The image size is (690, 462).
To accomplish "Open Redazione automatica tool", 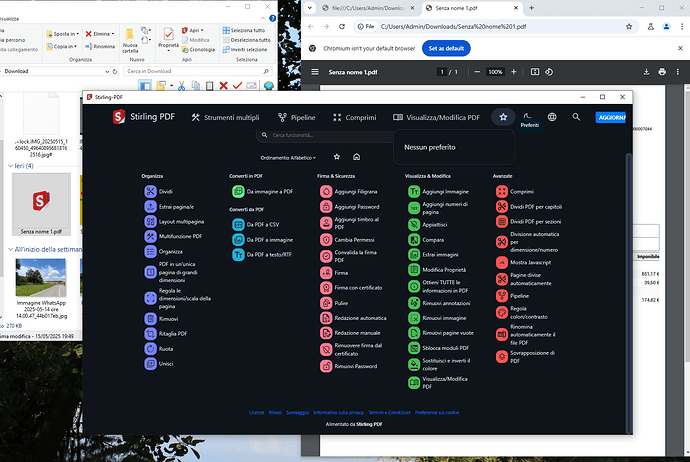I will pos(353,318).
